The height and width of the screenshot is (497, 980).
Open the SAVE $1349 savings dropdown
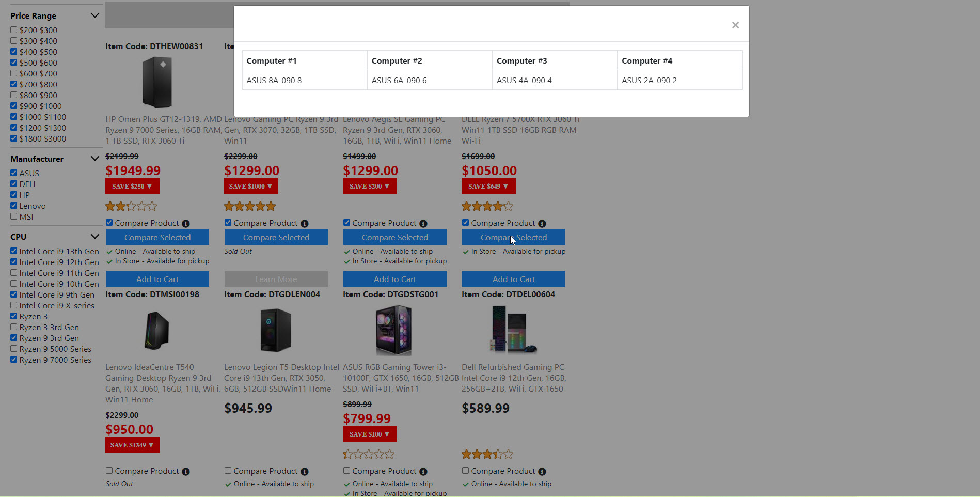click(132, 445)
